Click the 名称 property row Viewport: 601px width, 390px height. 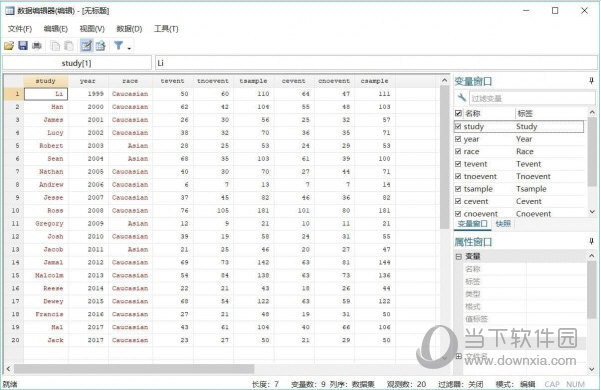[x=525, y=269]
